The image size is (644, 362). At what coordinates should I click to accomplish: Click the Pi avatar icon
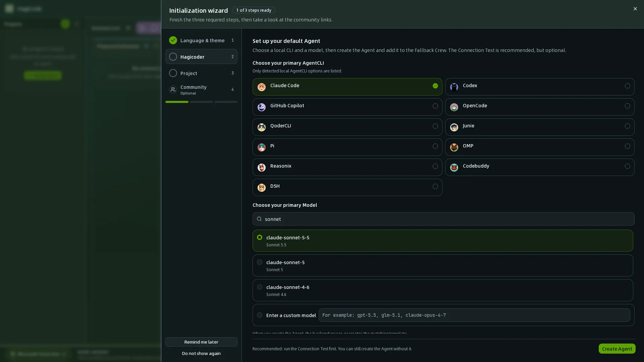(261, 147)
